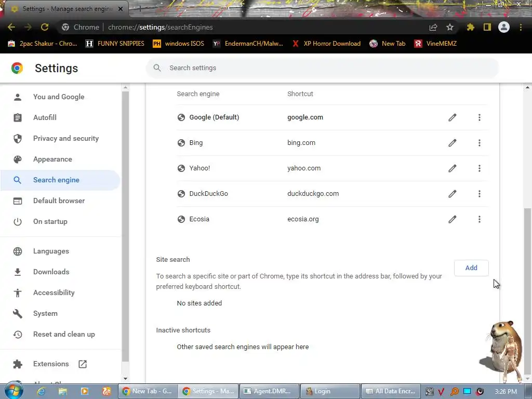The width and height of the screenshot is (532, 399).
Task: Edit the Bing search engine entry
Action: pos(453,143)
